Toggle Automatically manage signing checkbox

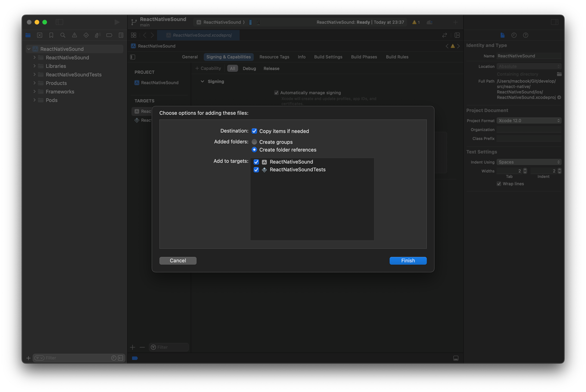tap(276, 93)
